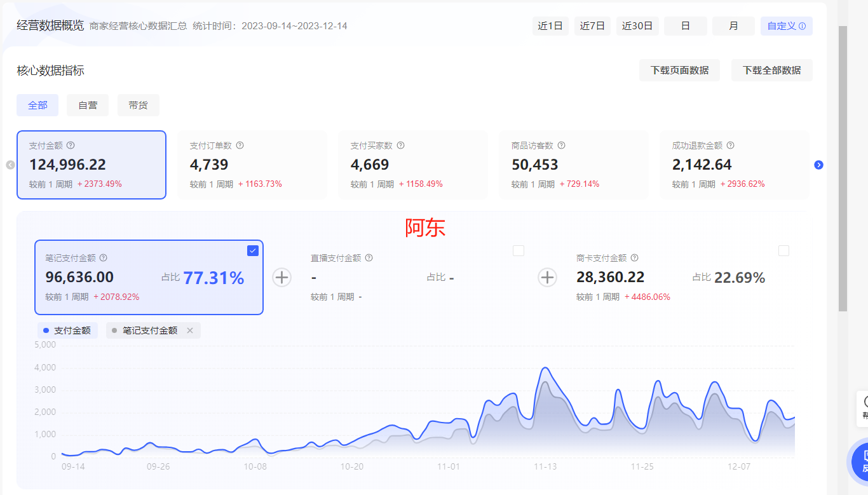Screen dimensions: 868x495
Task: Check the 商卡支付金额 checkbox
Action: point(783,251)
